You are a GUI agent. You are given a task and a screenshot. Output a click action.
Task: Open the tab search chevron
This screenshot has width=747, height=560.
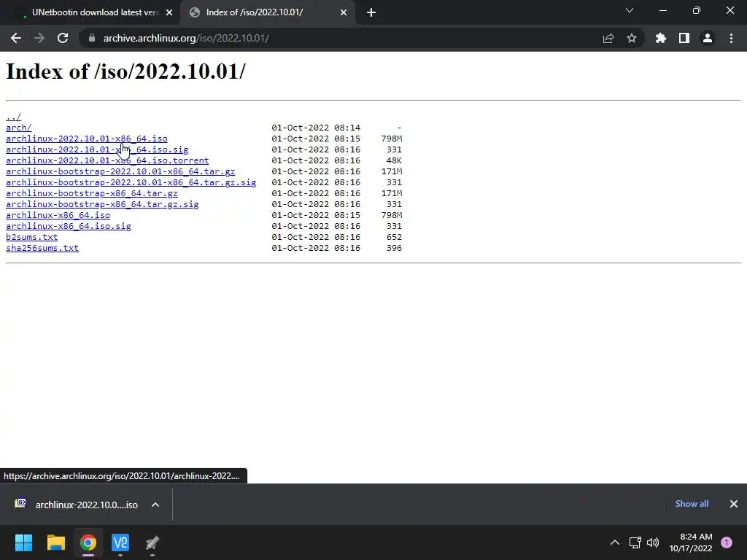(x=630, y=10)
